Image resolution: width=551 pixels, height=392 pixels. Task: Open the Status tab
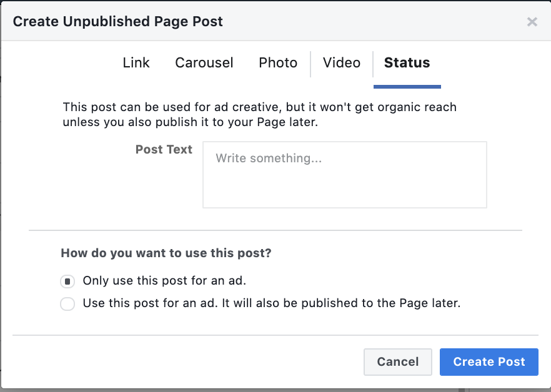407,62
